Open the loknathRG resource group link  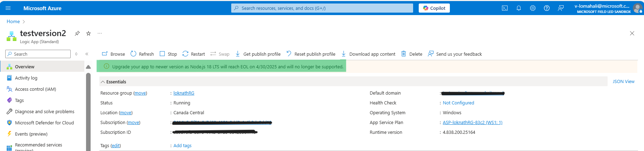coord(184,93)
